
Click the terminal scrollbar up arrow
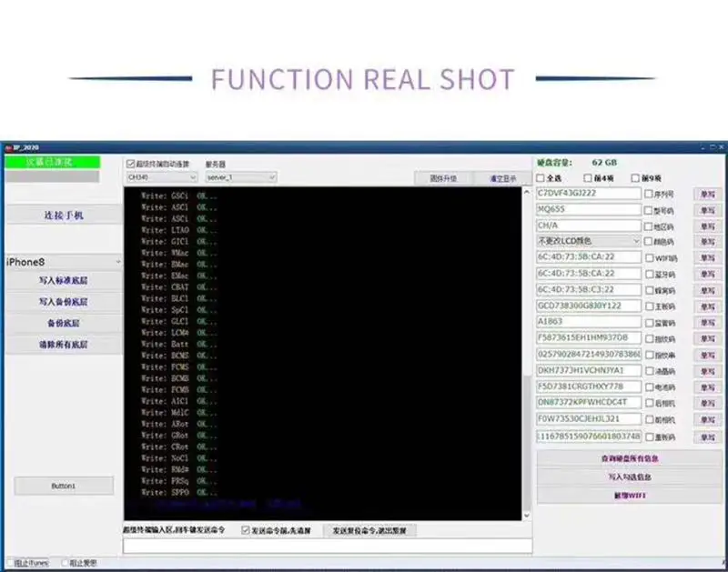coord(527,192)
